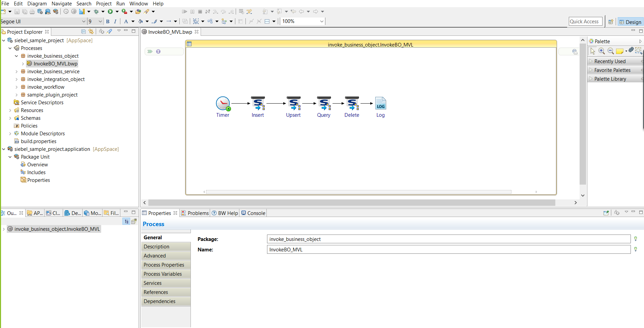Image resolution: width=644 pixels, height=328 pixels.
Task: Click the Print icon in toolbar
Action: tap(32, 11)
